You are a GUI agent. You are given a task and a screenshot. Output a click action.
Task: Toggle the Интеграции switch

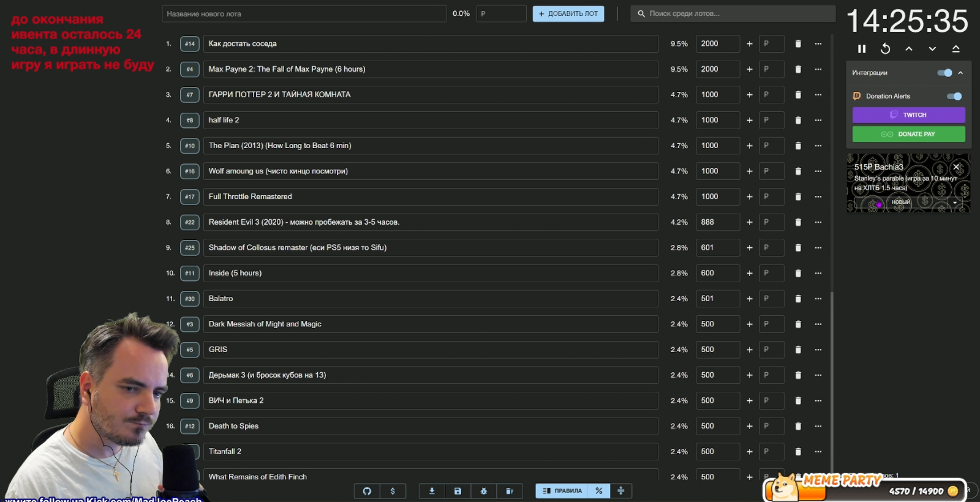(944, 73)
